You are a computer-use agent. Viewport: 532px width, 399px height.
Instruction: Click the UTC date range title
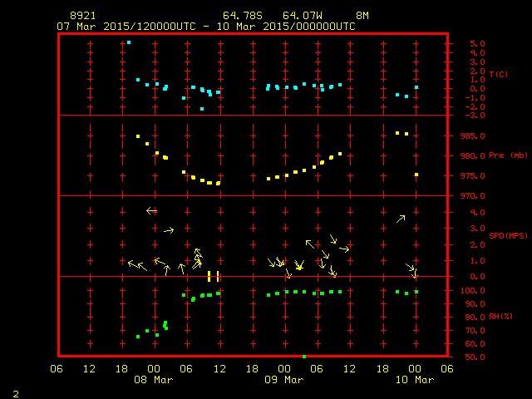coord(206,26)
